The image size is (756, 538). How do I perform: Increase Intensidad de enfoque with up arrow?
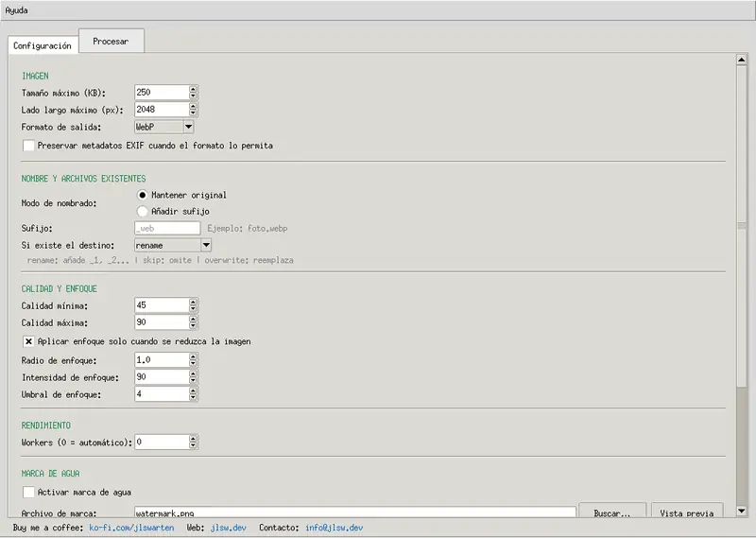(x=194, y=373)
